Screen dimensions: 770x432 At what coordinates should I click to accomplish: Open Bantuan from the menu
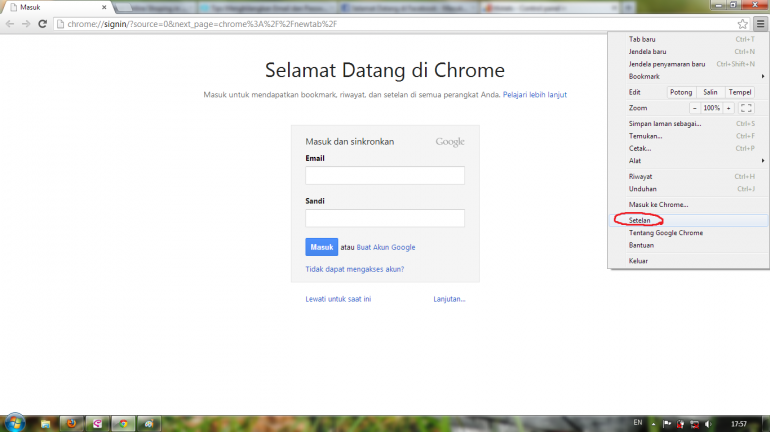pos(688,245)
